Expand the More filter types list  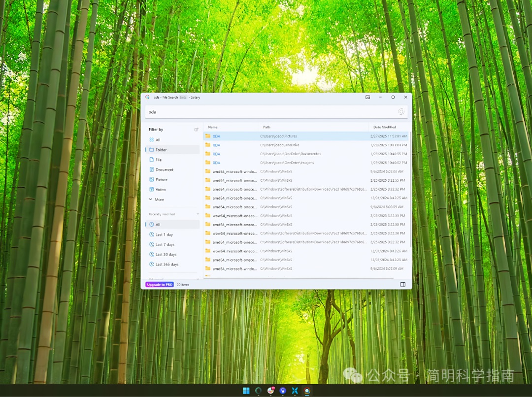pyautogui.click(x=159, y=199)
